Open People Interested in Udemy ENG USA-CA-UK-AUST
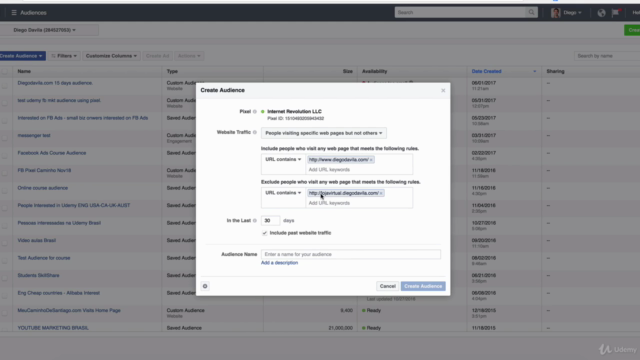The image size is (640, 360). coord(74,205)
